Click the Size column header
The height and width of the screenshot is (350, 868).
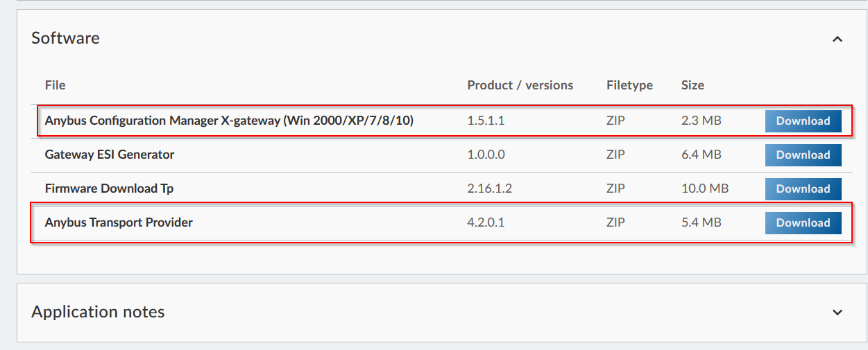(x=692, y=85)
